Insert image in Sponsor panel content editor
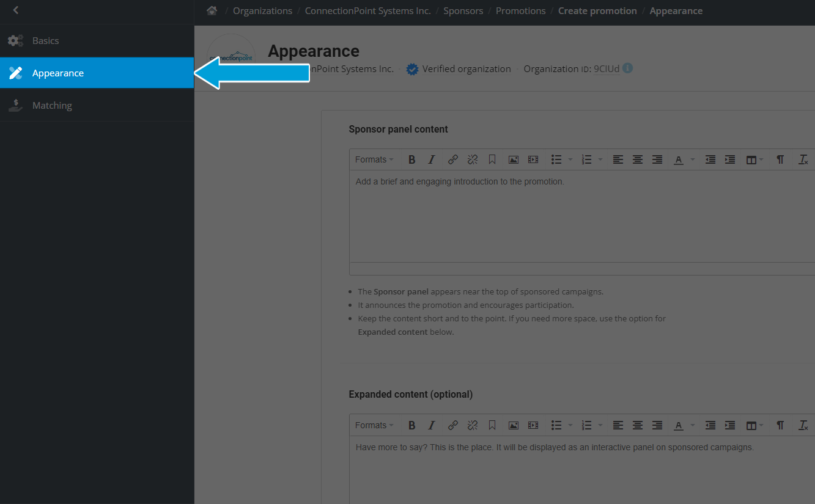Screen dimensions: 815x504 [514, 159]
